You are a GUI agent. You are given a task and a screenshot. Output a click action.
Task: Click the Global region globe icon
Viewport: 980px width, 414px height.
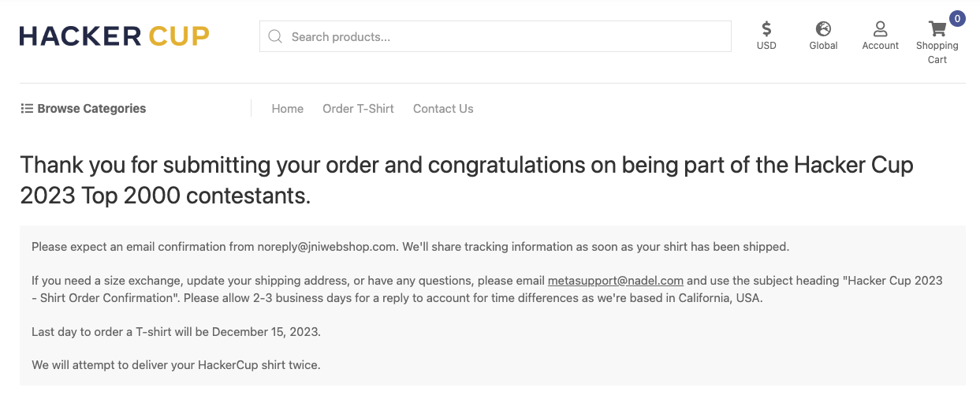[x=823, y=29]
